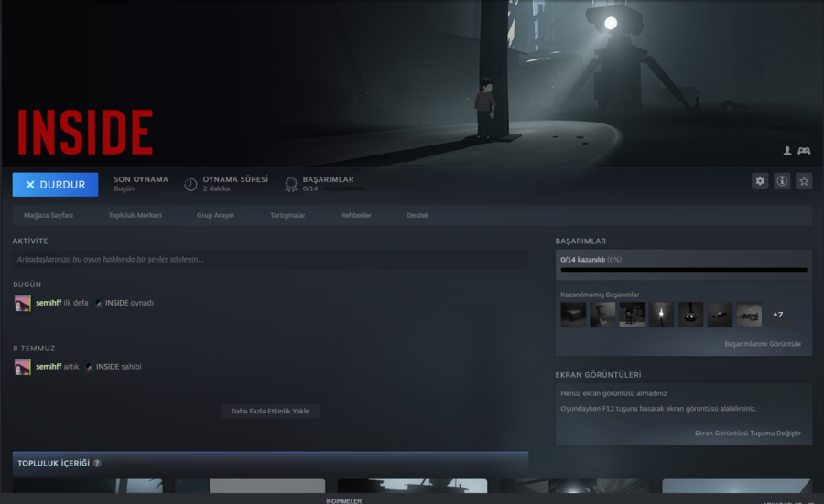824x504 pixels.
Task: Click the activity status input field
Action: [x=270, y=260]
